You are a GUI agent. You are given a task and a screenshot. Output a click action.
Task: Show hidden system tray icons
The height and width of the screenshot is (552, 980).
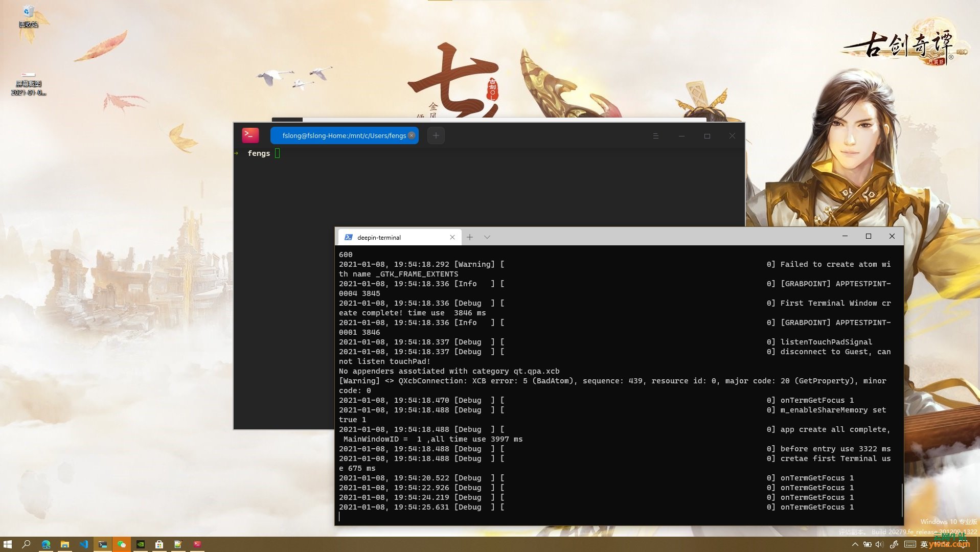(855, 545)
